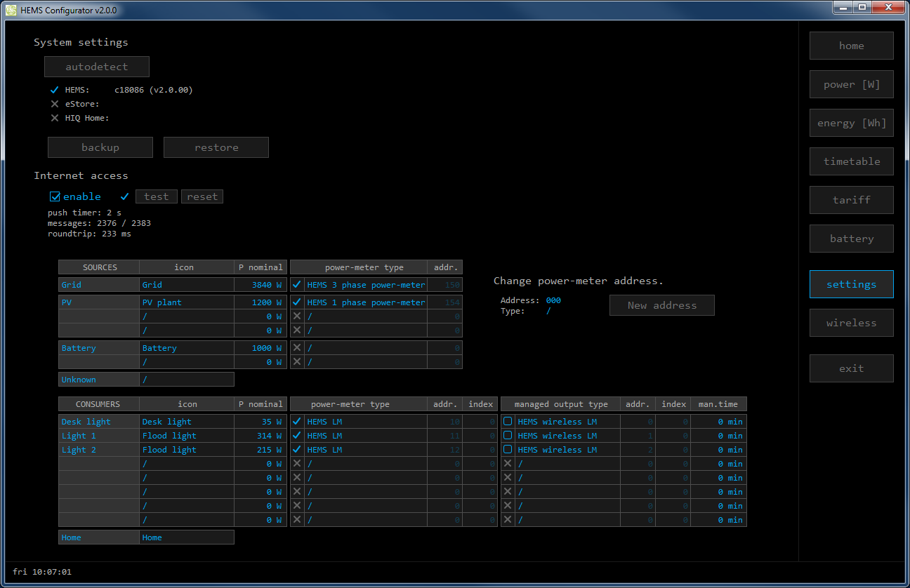Click the checkmark icon for Desk light power-meter
The height and width of the screenshot is (588, 910).
point(297,422)
